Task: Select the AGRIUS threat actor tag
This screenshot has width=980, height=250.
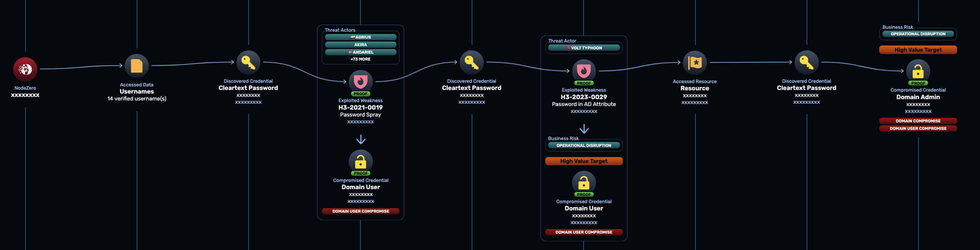Action: (360, 37)
